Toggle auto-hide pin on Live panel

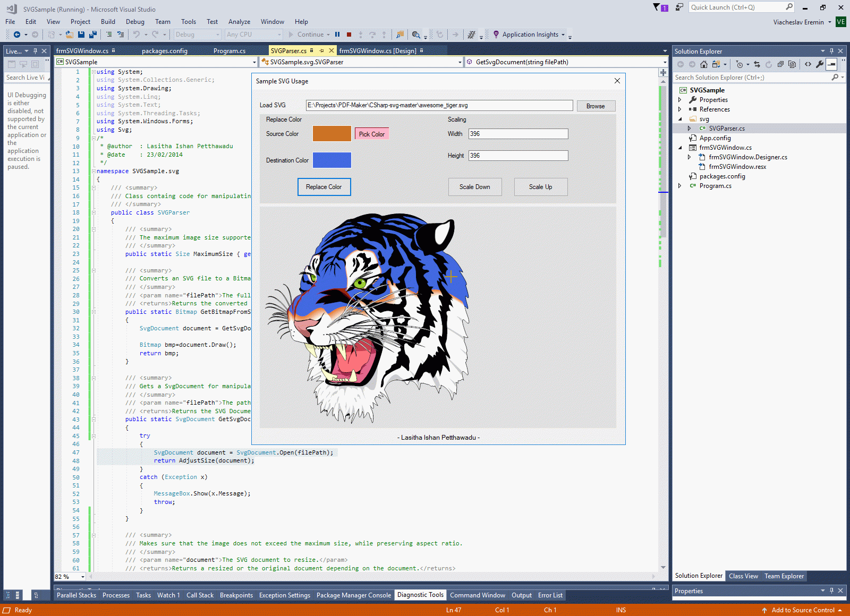(35, 51)
